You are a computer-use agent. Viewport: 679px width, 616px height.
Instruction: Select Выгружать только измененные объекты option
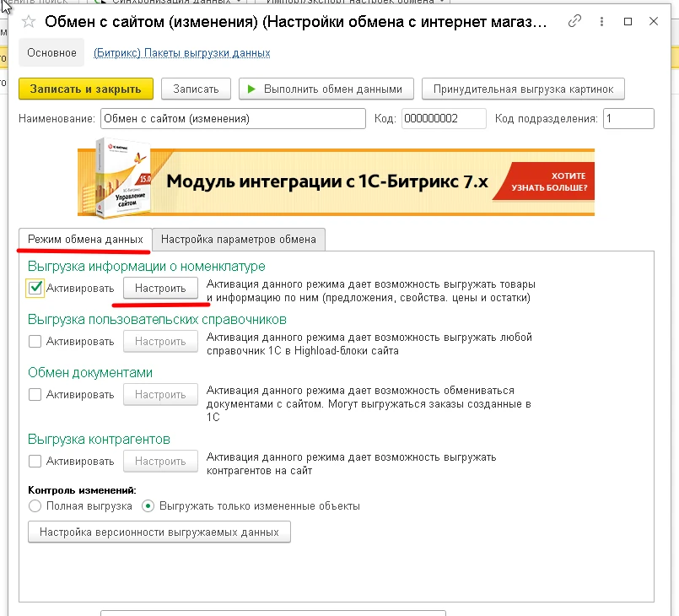pyautogui.click(x=148, y=506)
